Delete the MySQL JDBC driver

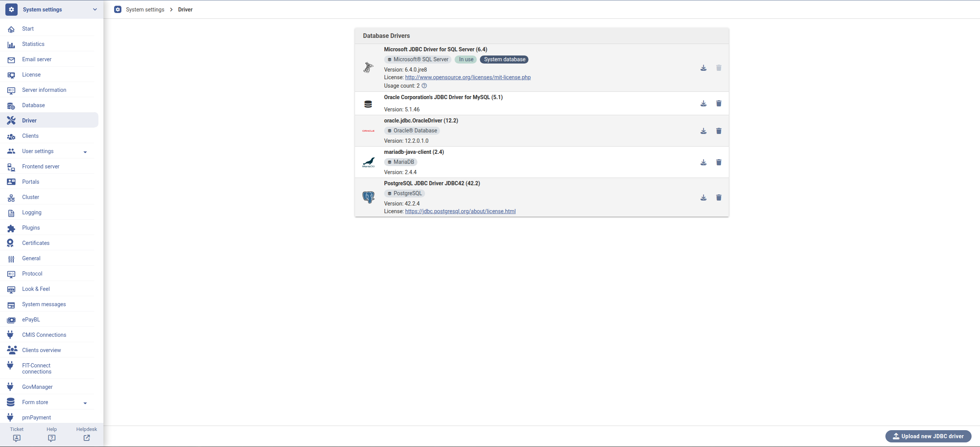click(x=718, y=103)
